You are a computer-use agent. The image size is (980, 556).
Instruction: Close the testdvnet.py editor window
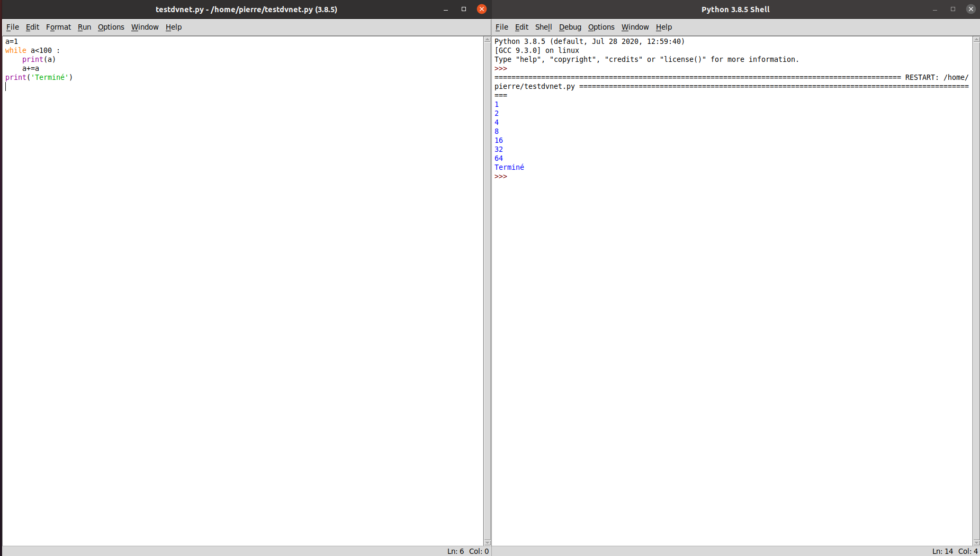(x=482, y=9)
